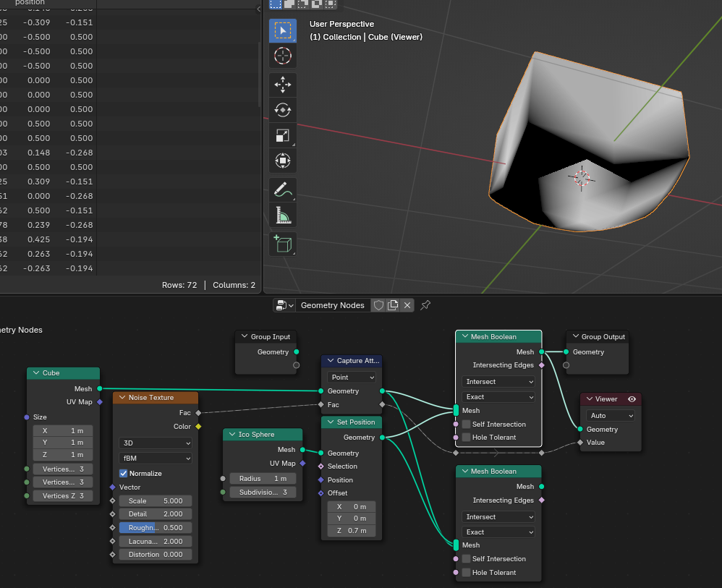This screenshot has height=588, width=722.
Task: Activate the Annotate pencil tool
Action: [x=282, y=189]
